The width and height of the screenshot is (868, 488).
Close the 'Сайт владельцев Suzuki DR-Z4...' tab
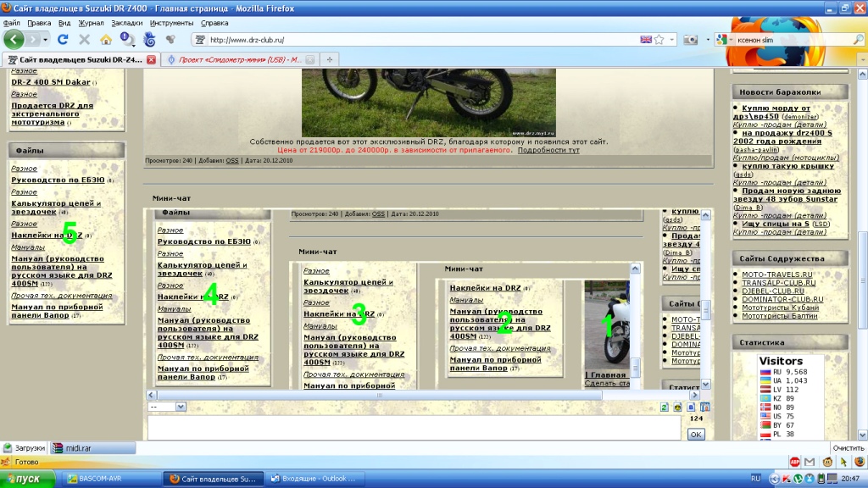point(151,60)
